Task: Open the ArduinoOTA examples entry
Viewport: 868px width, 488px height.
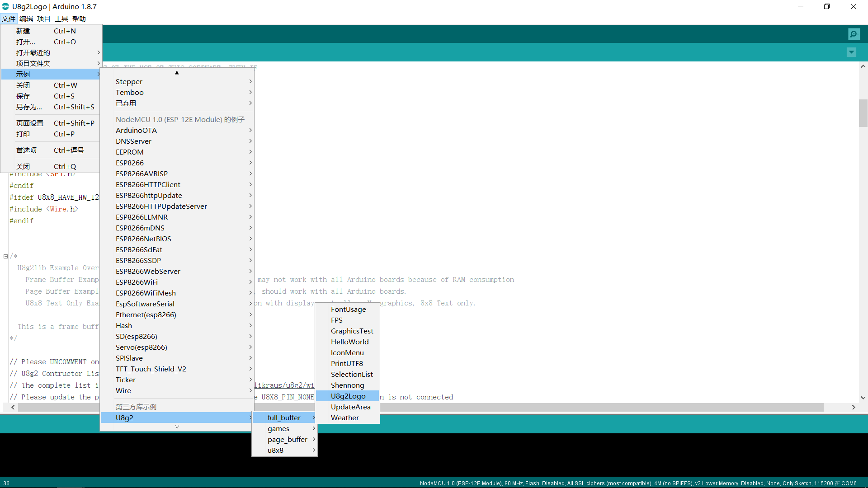Action: [x=136, y=130]
